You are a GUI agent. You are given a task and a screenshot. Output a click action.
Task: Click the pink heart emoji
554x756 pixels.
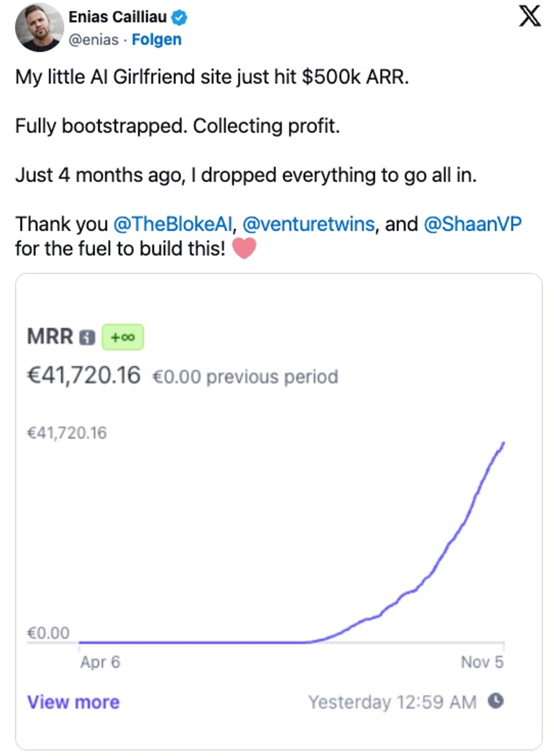(244, 248)
